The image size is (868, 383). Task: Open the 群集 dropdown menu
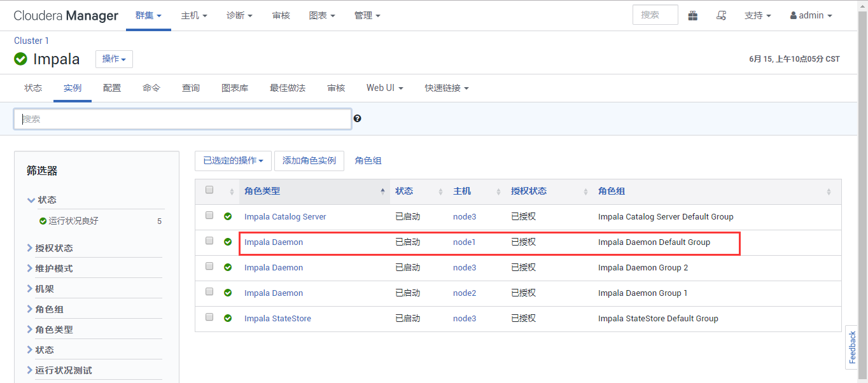[148, 15]
